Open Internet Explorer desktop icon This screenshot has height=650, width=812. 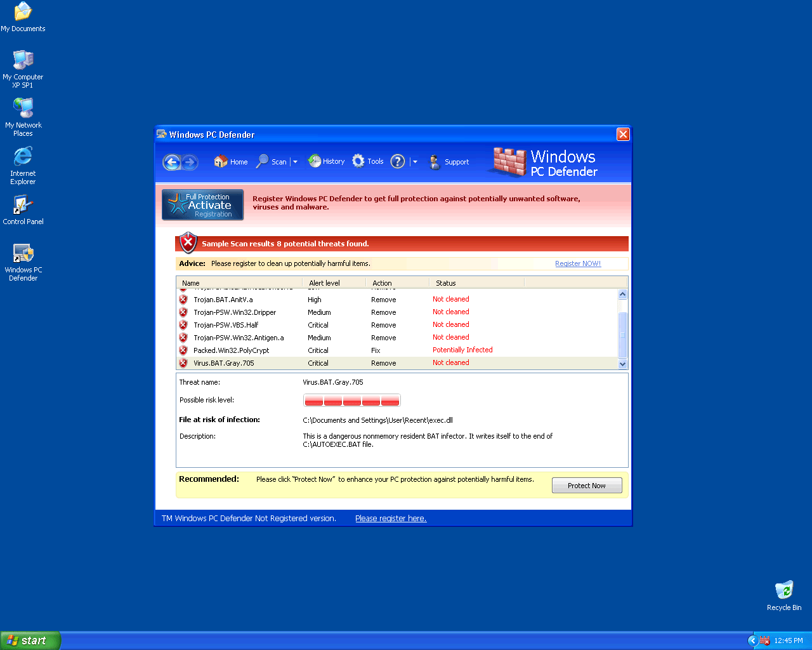pyautogui.click(x=23, y=165)
